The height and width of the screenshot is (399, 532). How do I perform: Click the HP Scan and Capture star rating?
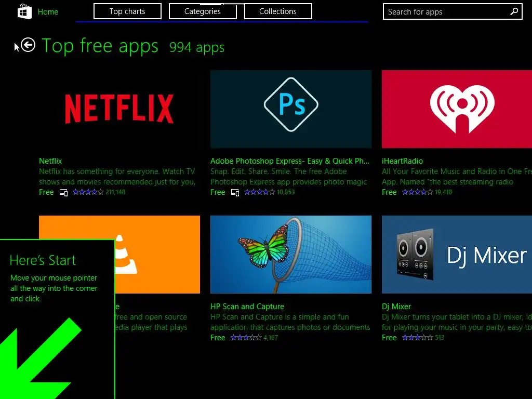[246, 338]
